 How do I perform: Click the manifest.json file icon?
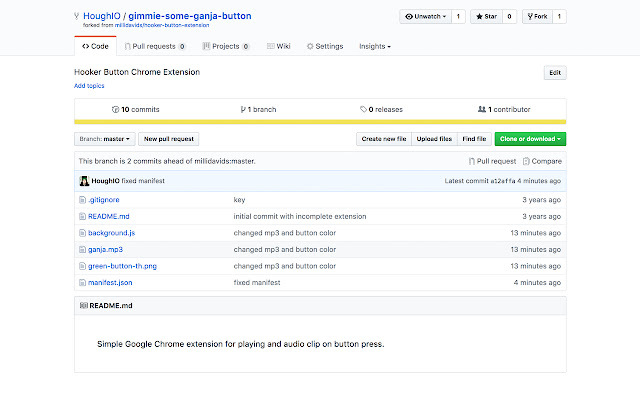pos(82,283)
